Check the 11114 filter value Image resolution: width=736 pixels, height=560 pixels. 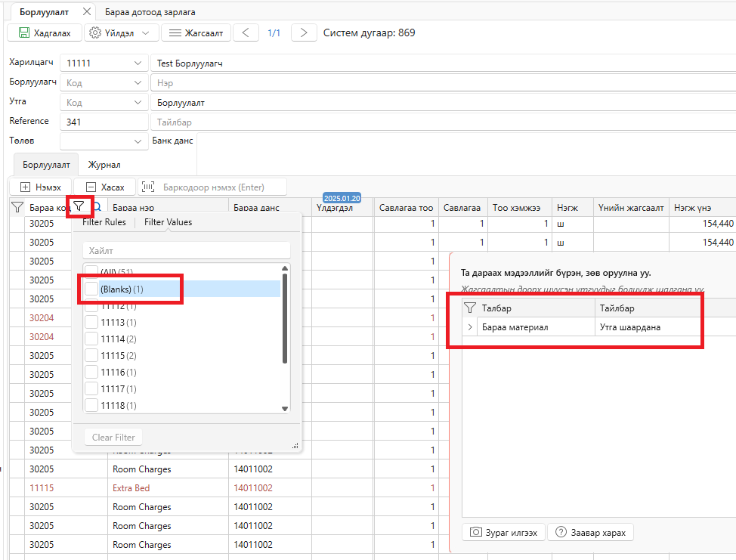pos(91,339)
